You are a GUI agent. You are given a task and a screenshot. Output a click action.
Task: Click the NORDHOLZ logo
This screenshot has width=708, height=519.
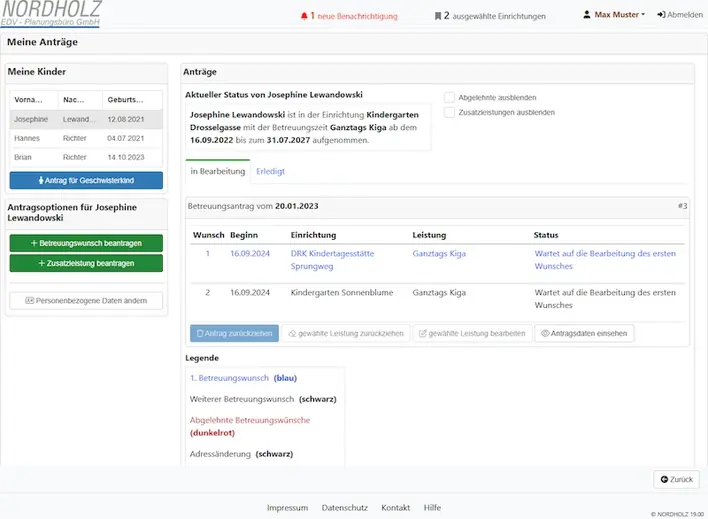pyautogui.click(x=51, y=13)
